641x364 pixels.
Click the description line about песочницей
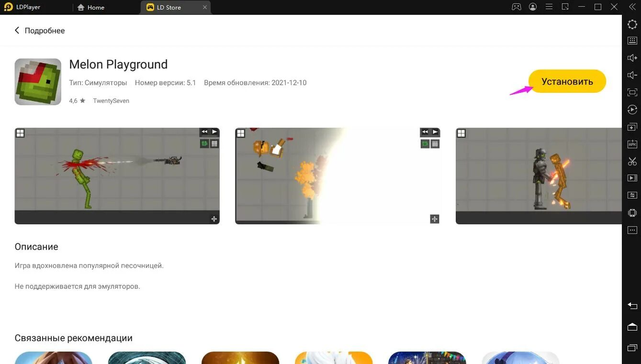[89, 265]
